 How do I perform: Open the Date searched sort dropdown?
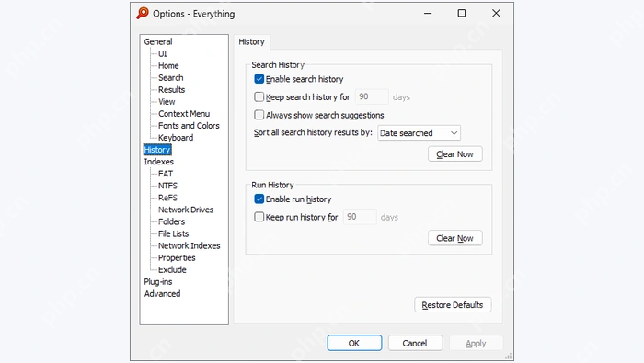(x=419, y=133)
